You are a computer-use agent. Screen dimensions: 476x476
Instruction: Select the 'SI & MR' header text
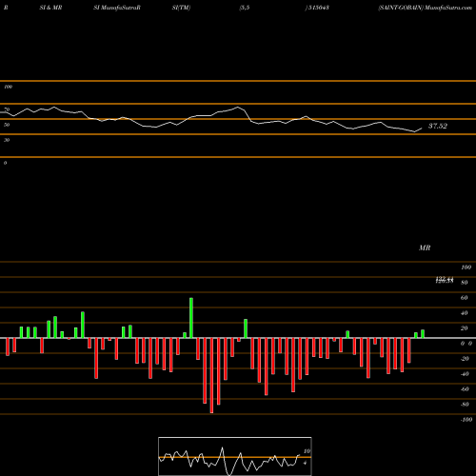[x=50, y=8]
